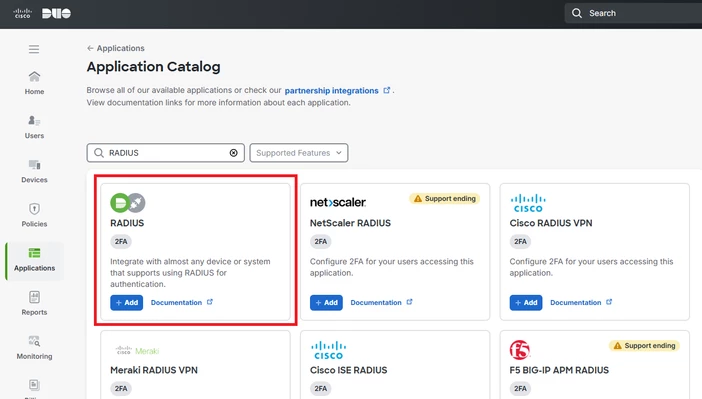This screenshot has height=399, width=702.
Task: Open the Monitoring section icon
Action: (x=34, y=341)
